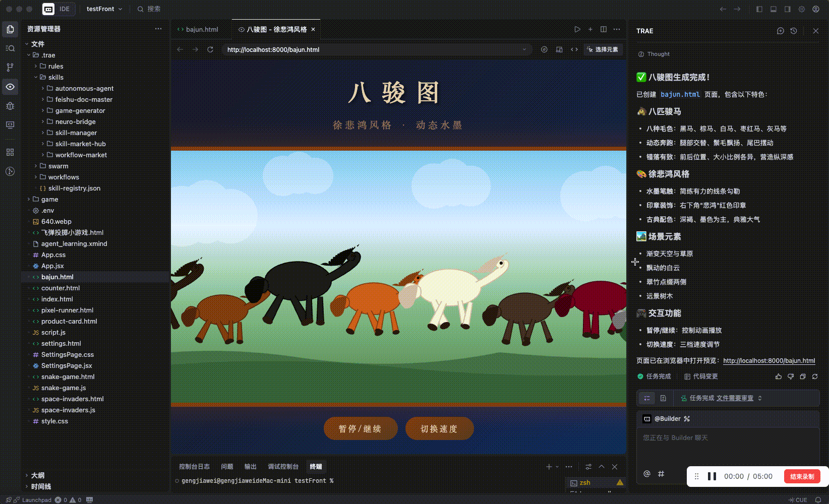
Task: Select the 问题 panel tab
Action: click(227, 467)
